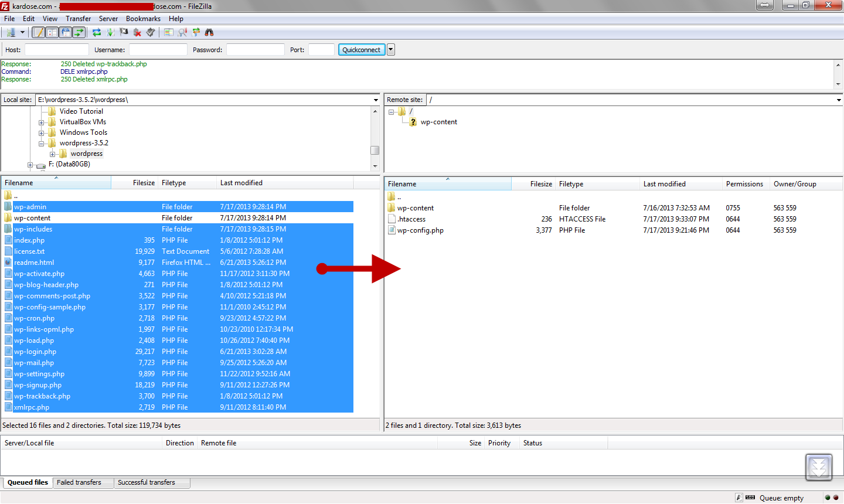Open the Server menu
This screenshot has width=844, height=504.
click(108, 19)
